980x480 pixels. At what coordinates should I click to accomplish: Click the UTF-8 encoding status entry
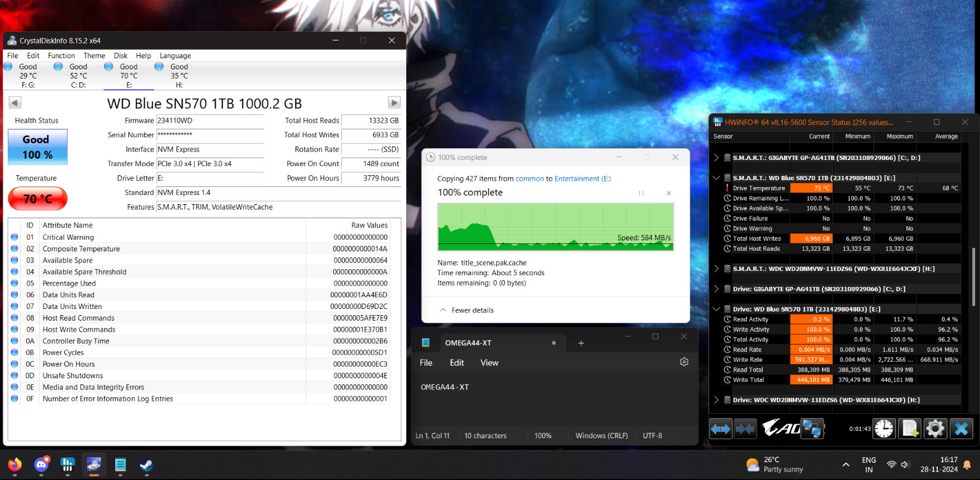click(652, 436)
